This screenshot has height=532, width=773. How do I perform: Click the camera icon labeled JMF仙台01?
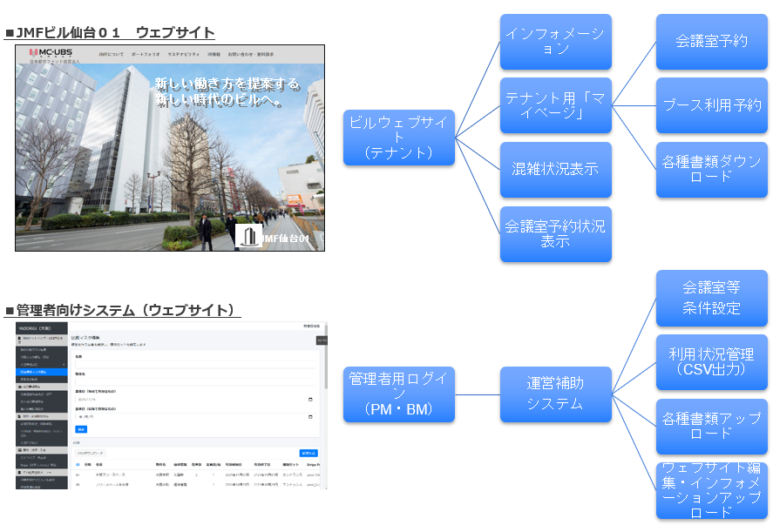pos(248,235)
